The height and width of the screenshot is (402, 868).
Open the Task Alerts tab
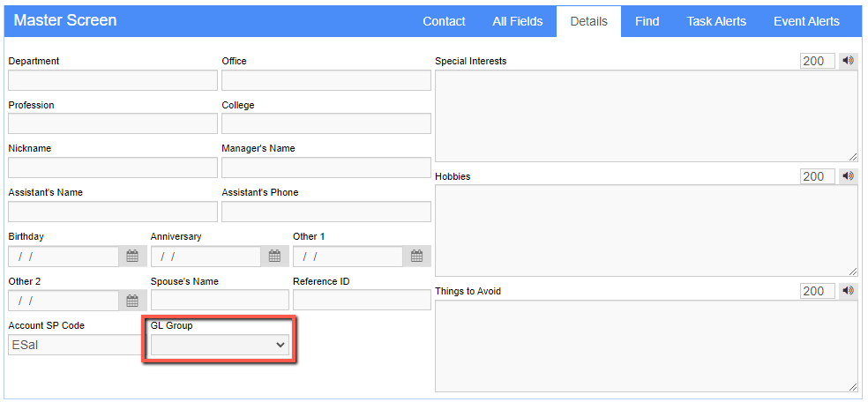716,21
